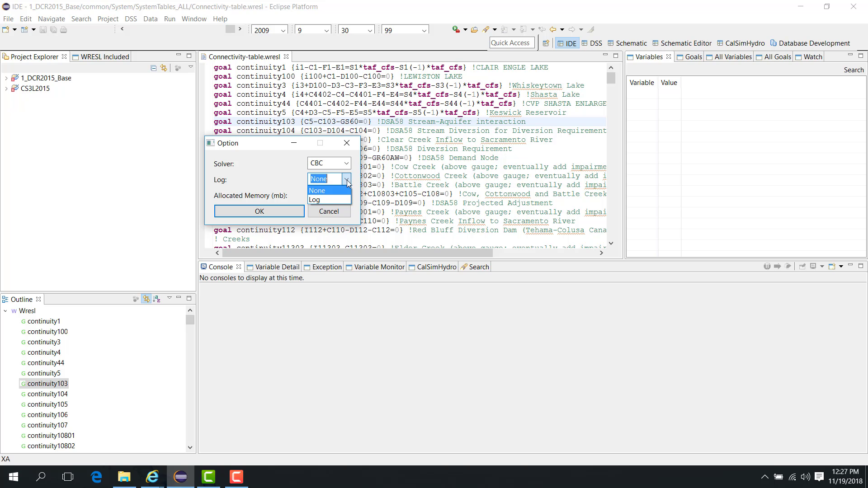Click the Print icon in the toolbar
The width and height of the screenshot is (868, 488).
pyautogui.click(x=64, y=30)
